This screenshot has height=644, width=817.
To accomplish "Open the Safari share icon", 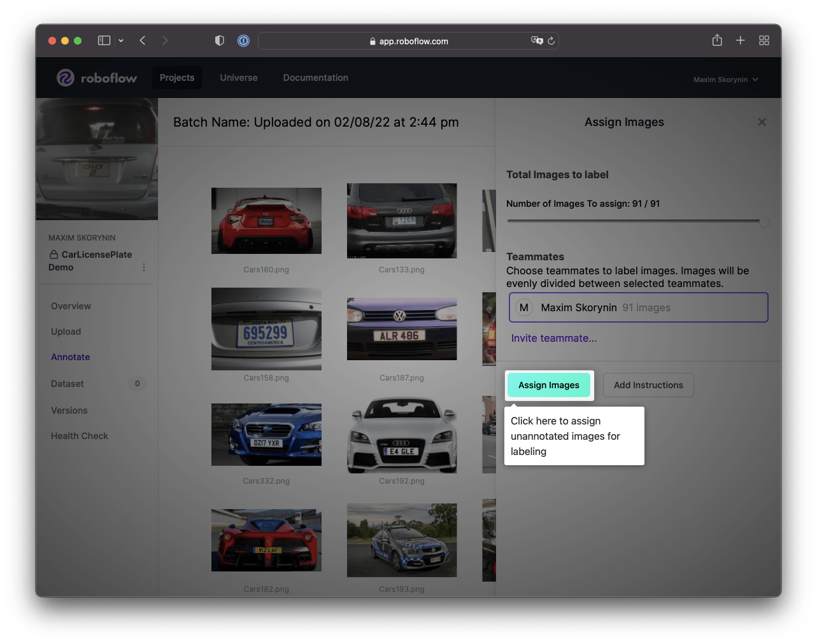I will [x=717, y=40].
